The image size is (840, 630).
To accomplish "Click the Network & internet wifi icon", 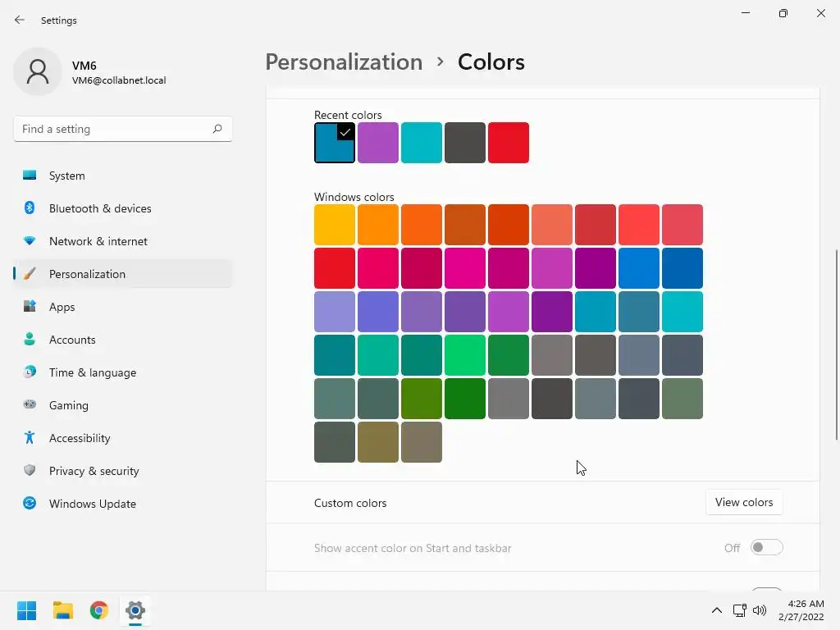I will 30,241.
